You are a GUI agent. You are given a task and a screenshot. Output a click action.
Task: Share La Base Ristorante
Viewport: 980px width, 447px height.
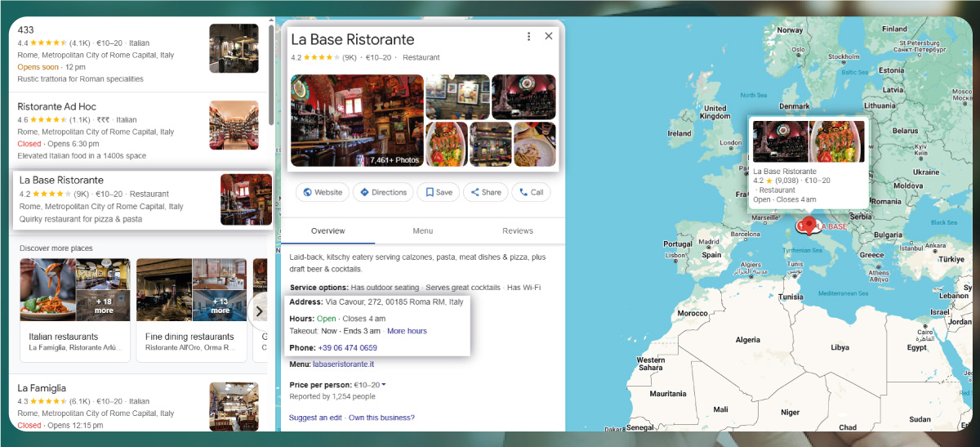coord(485,193)
